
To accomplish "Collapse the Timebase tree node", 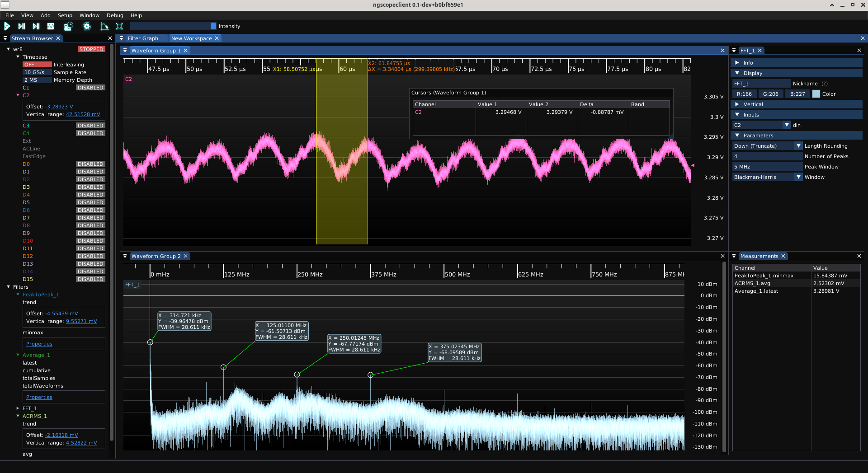I will pyautogui.click(x=18, y=57).
